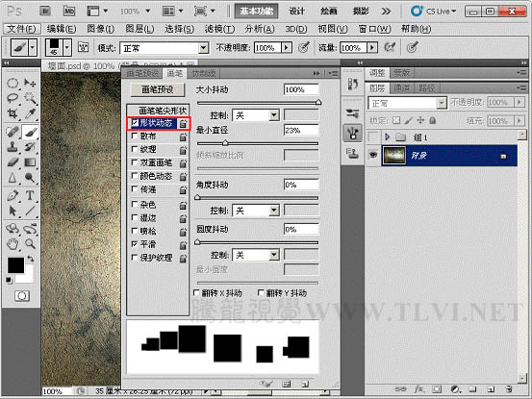Select the Lasso tool
The width and height of the screenshot is (532, 399).
13,98
